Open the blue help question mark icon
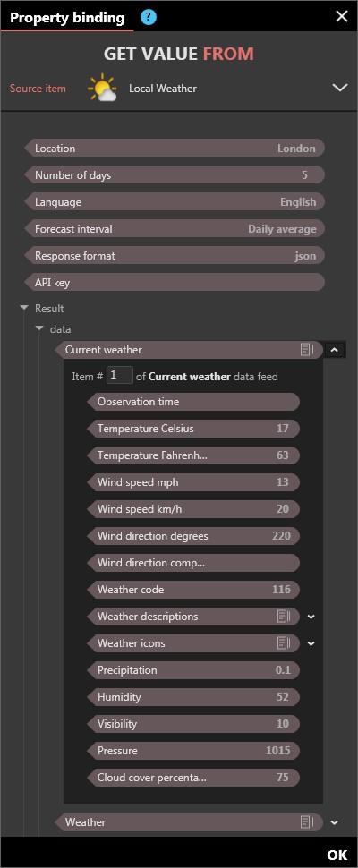The width and height of the screenshot is (358, 868). [x=149, y=17]
